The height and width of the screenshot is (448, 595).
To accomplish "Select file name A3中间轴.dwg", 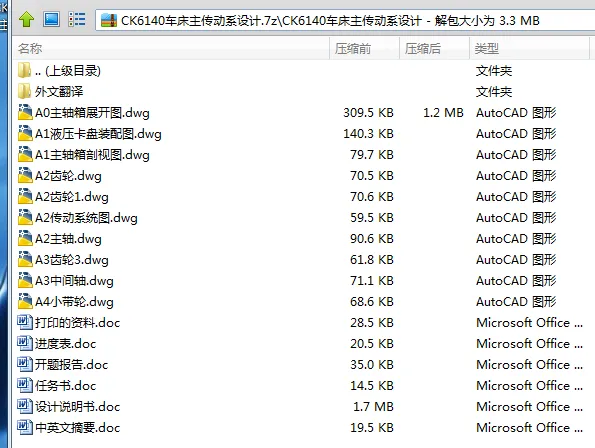I will (74, 281).
